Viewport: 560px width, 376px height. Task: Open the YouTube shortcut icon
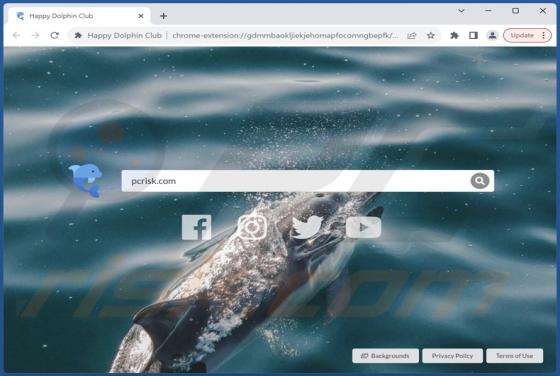tap(363, 227)
